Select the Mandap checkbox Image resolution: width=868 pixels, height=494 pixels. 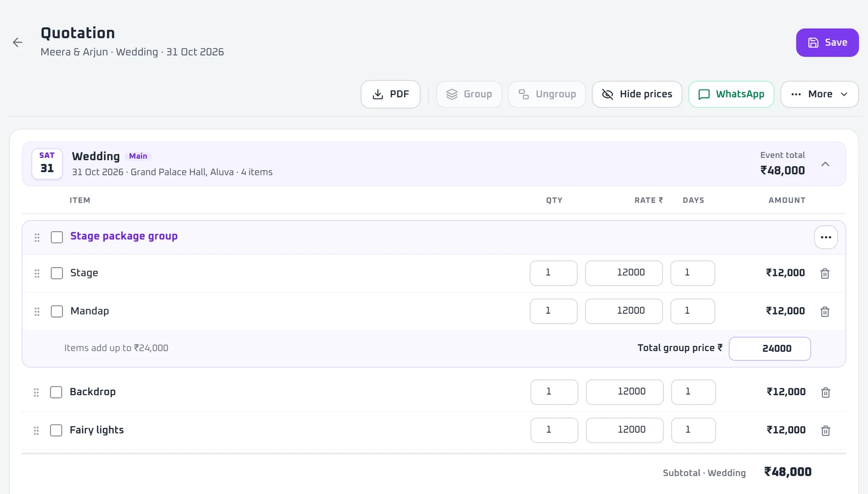tap(57, 312)
